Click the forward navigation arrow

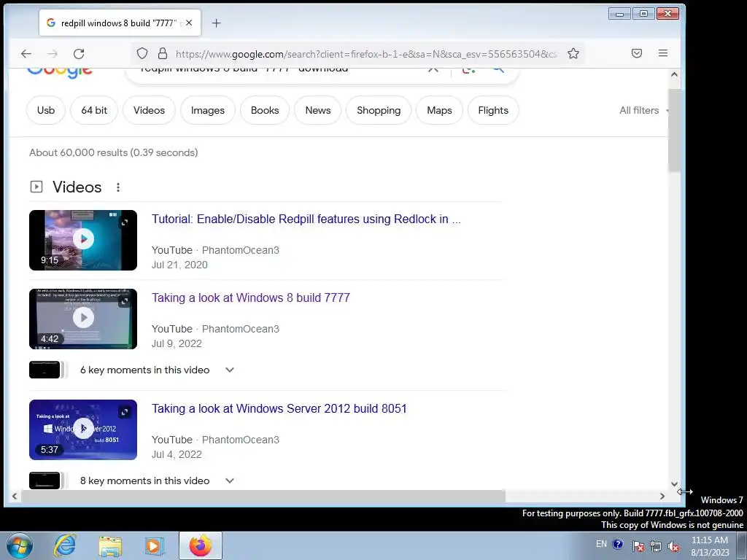point(53,54)
